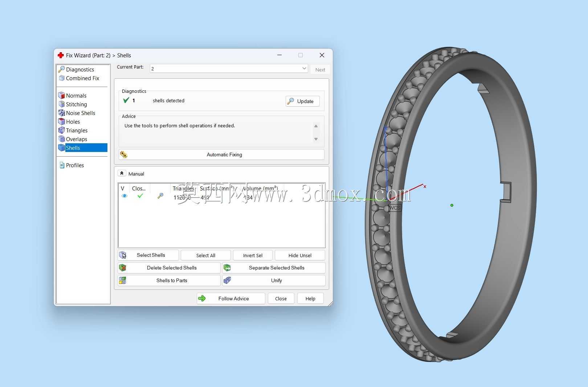Click the shell volume value 134
Image resolution: width=588 pixels, height=387 pixels.
248,197
